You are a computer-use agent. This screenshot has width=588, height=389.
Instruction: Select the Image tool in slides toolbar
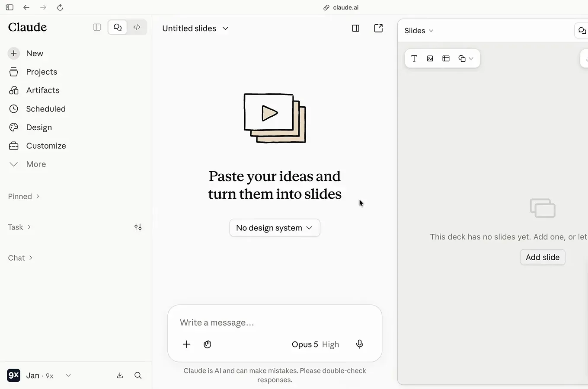coord(430,58)
